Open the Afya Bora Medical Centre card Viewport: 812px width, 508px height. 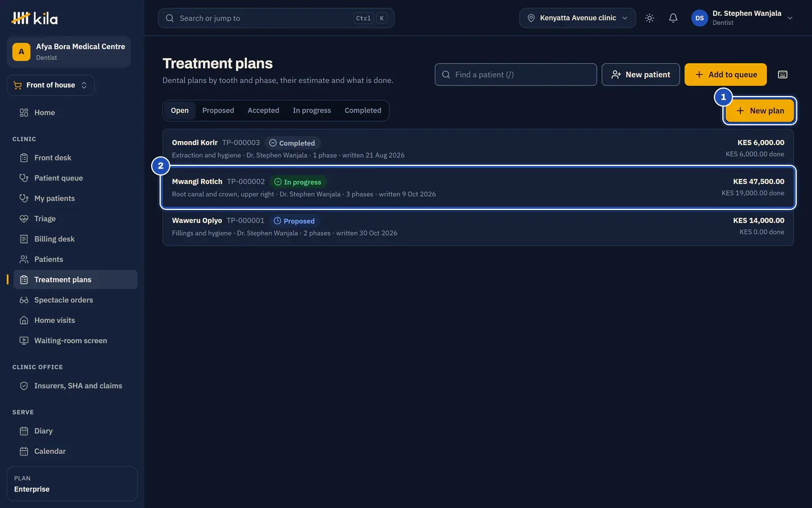69,52
